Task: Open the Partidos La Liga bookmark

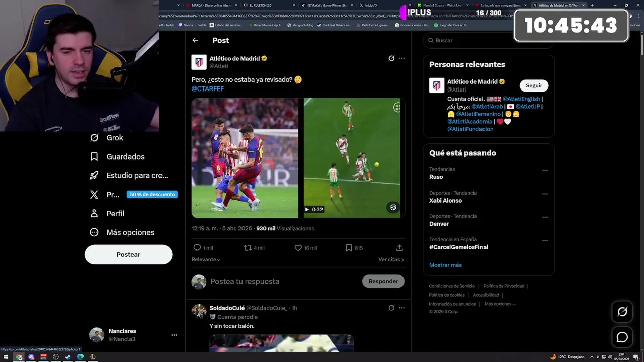Action: [x=372, y=25]
